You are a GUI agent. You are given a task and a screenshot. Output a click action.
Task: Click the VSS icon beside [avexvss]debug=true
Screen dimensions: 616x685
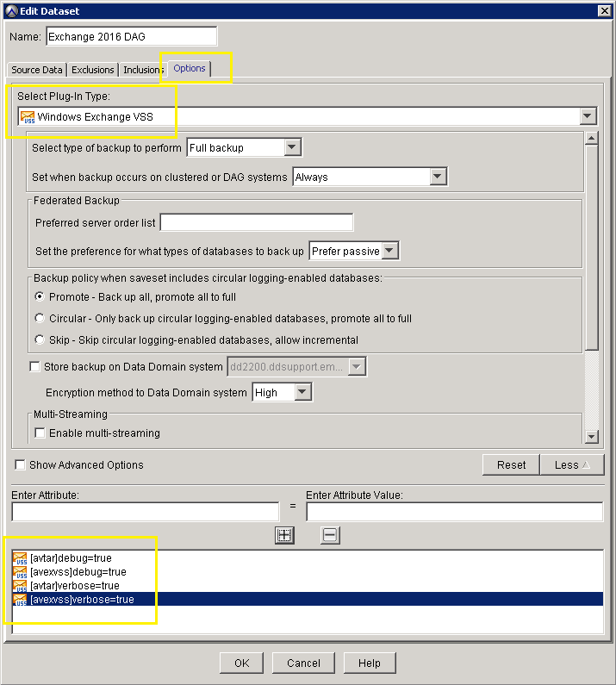tap(20, 572)
